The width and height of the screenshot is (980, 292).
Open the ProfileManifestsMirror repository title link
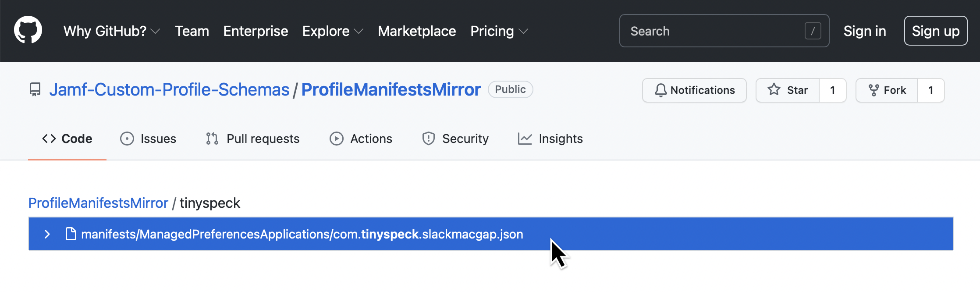point(391,89)
